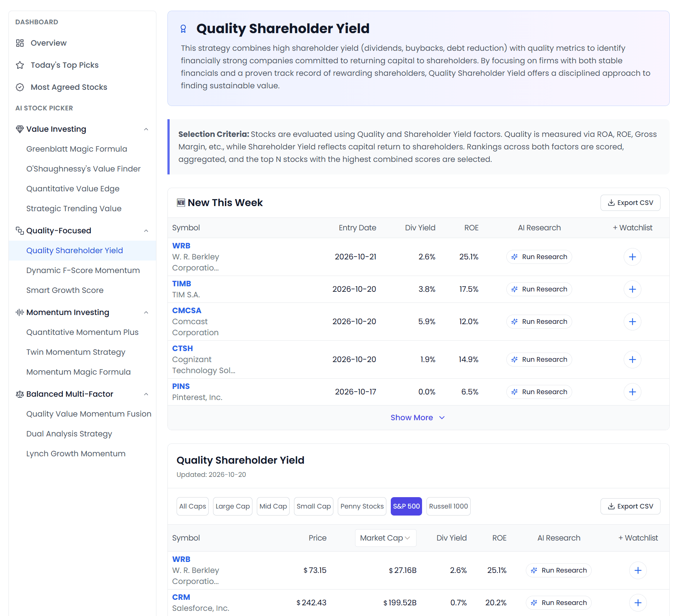This screenshot has width=680, height=616.
Task: Export New This Week as CSV
Action: (x=630, y=203)
